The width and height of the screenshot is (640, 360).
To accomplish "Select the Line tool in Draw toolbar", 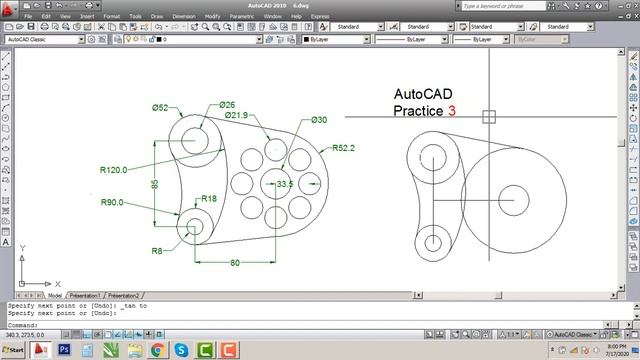I will point(6,56).
